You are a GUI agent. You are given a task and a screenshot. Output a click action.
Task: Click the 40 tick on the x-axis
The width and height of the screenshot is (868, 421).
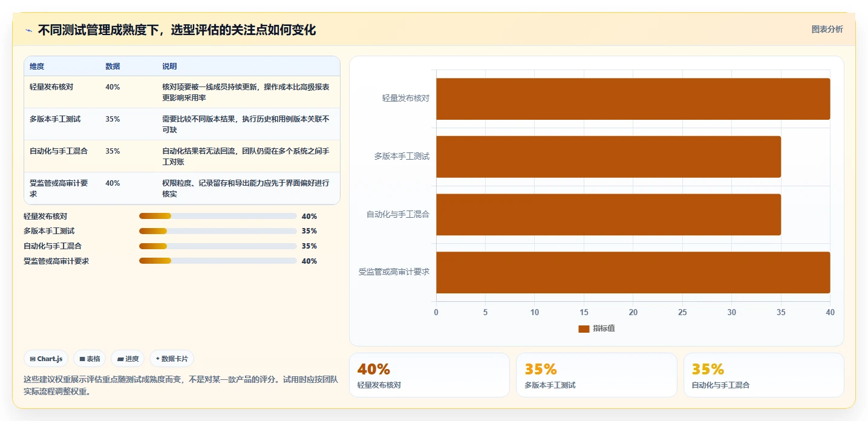830,312
